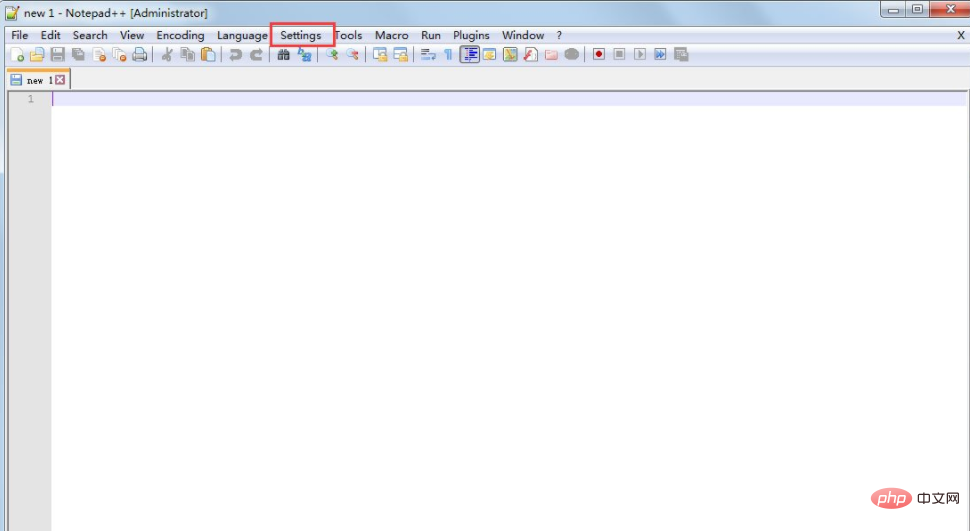Screen dimensions: 970x531
Task: Save the current file using toolbar icon
Action: coord(58,54)
